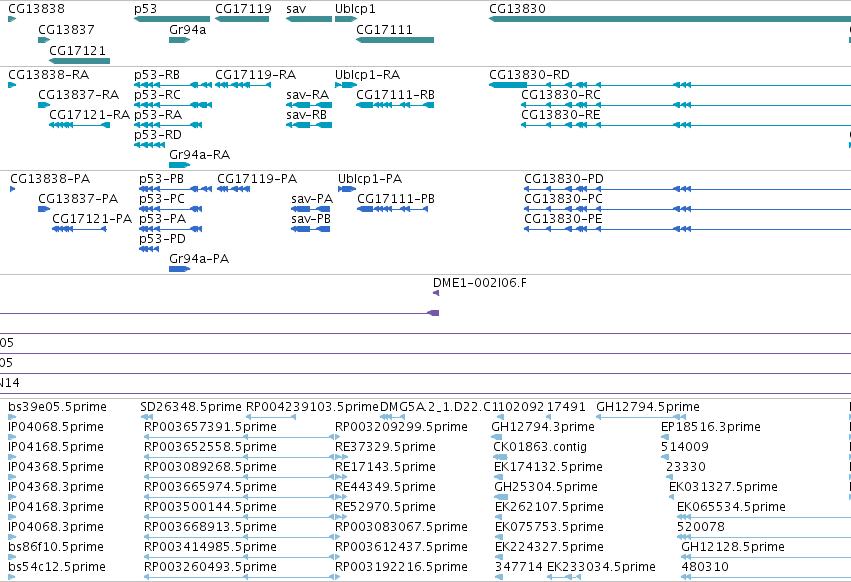Select the sav-PB protein feature

[x=310, y=229]
